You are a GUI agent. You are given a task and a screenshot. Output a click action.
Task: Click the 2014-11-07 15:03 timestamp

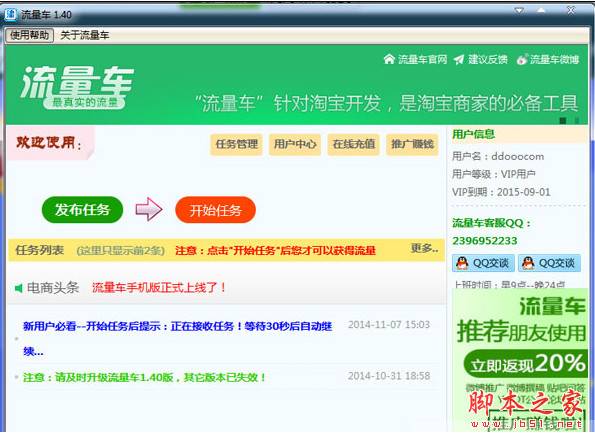pyautogui.click(x=389, y=325)
